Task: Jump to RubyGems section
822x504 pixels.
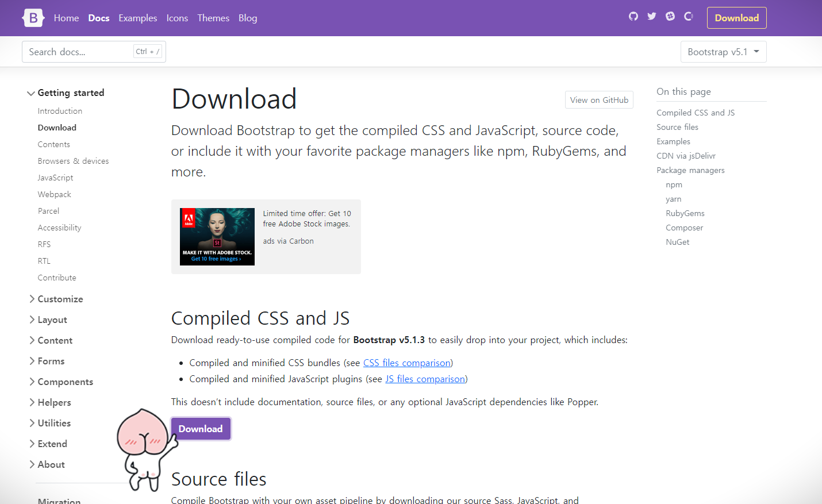Action: click(x=685, y=213)
